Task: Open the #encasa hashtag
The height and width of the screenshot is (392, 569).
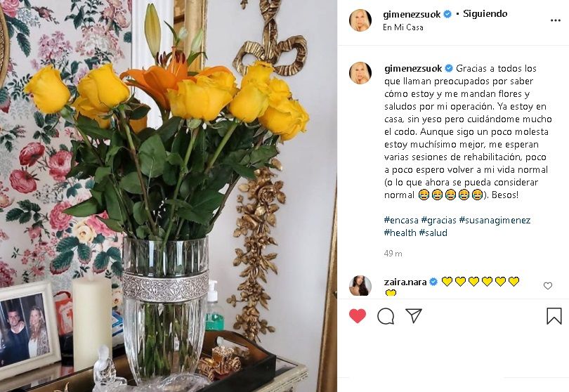Action: [401, 220]
